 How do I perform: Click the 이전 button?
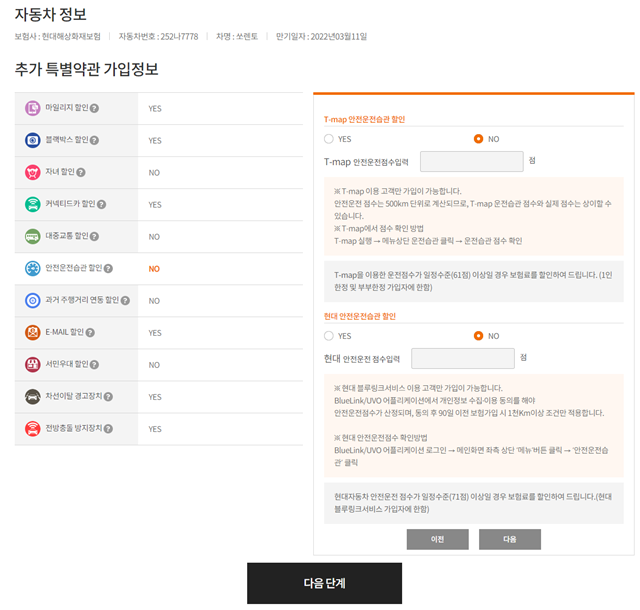pos(438,539)
